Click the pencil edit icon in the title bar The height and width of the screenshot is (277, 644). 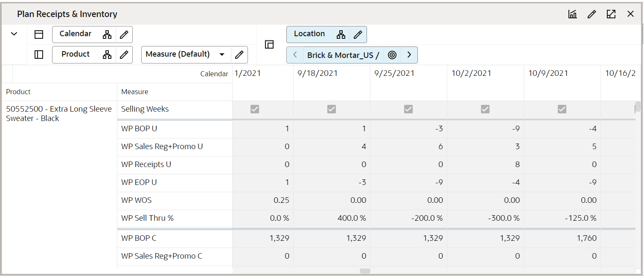(x=592, y=14)
